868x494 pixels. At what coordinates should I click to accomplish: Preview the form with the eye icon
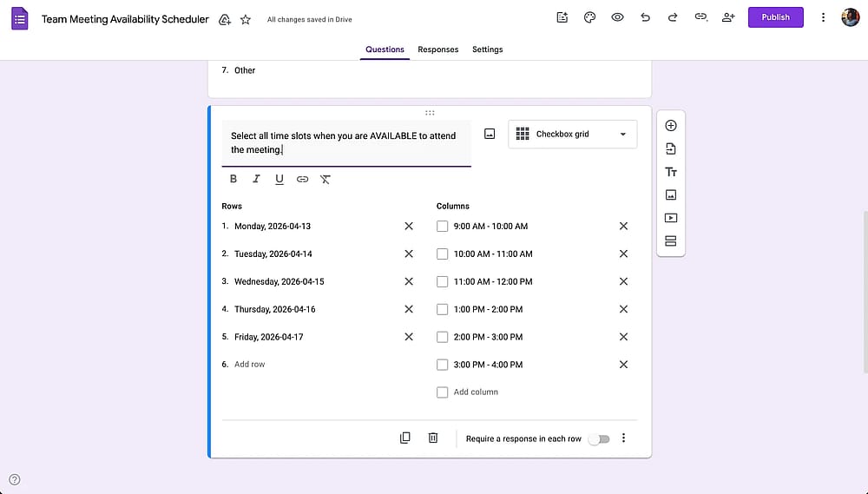click(x=617, y=17)
